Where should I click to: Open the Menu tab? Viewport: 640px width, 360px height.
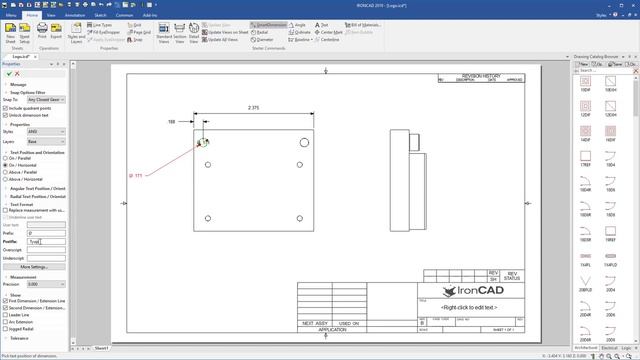[11, 15]
